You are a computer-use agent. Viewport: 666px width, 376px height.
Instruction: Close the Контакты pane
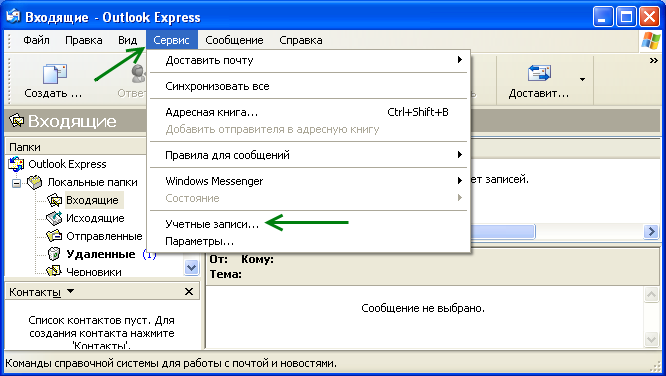189,291
